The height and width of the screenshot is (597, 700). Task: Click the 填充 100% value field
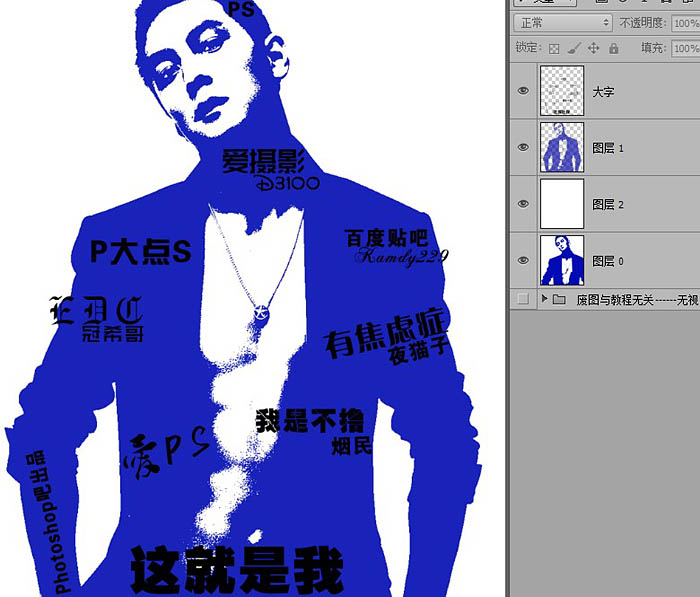tap(686, 48)
